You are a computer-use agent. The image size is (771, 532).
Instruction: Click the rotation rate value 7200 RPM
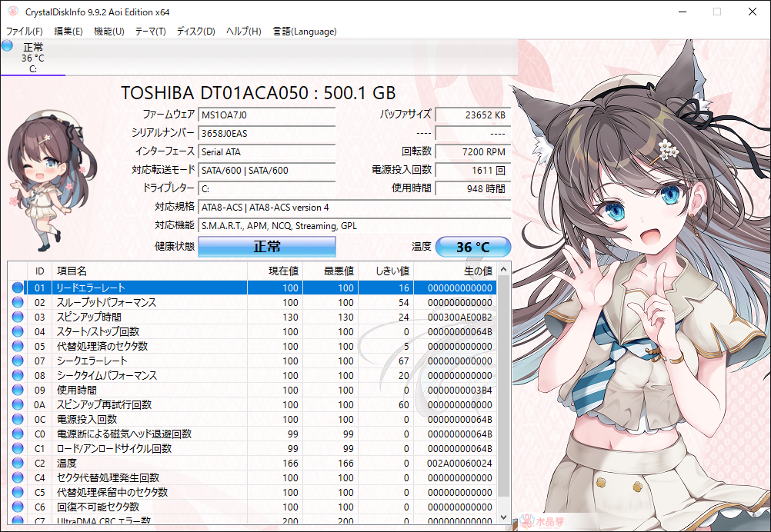pyautogui.click(x=473, y=151)
